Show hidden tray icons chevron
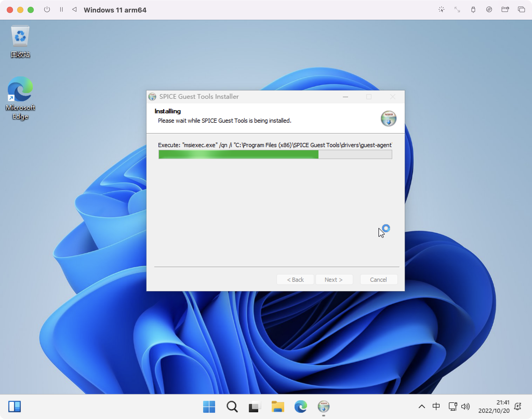The width and height of the screenshot is (532, 419). coord(422,407)
